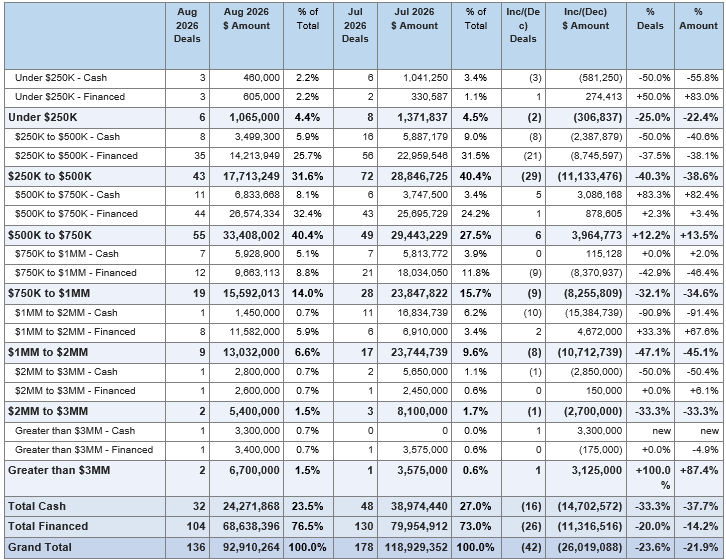726x560 pixels.
Task: Select the Under $250K subtotal row label
Action: pyautogui.click(x=43, y=117)
